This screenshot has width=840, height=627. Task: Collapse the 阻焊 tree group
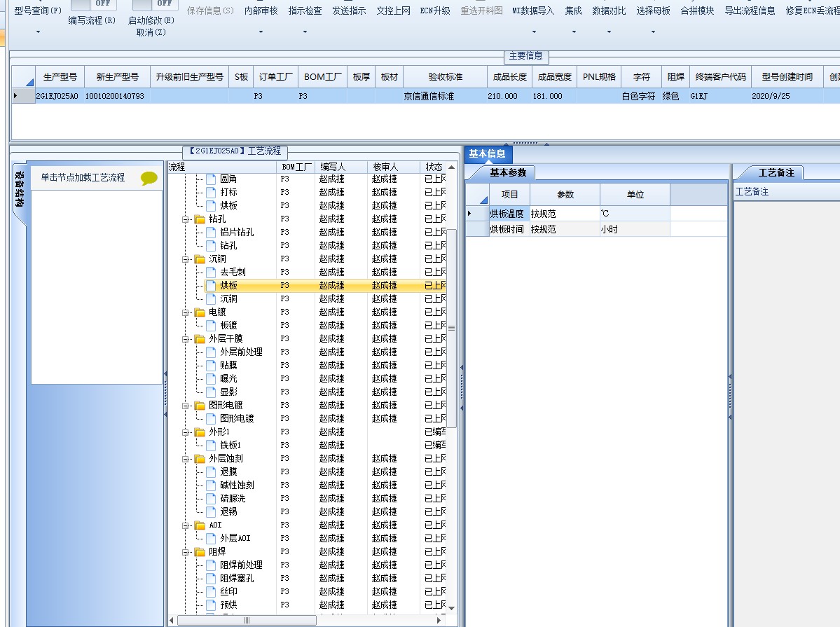tap(186, 552)
